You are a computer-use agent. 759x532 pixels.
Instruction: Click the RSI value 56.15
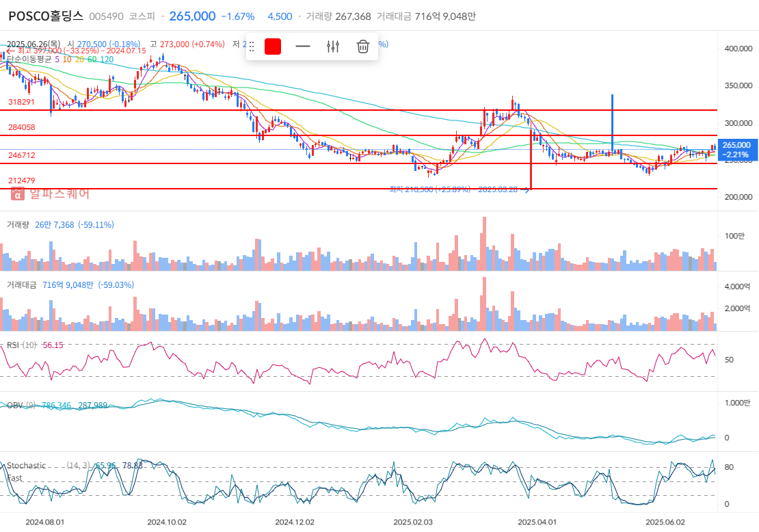53,345
